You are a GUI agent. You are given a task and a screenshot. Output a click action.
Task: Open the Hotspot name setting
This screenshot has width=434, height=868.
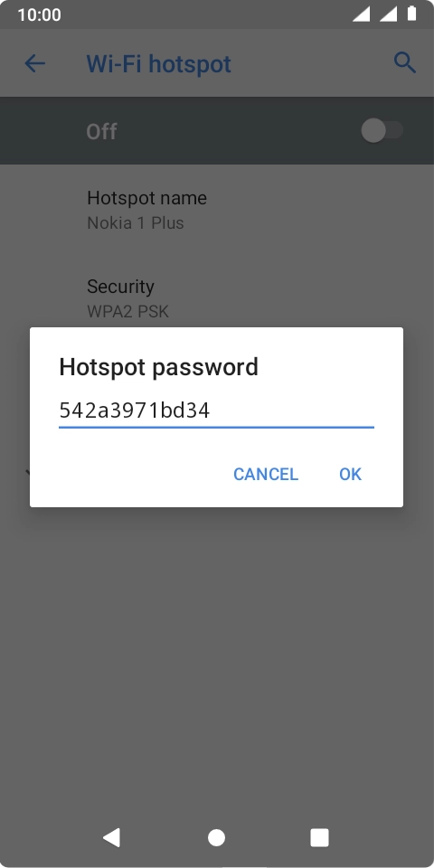pos(217,210)
